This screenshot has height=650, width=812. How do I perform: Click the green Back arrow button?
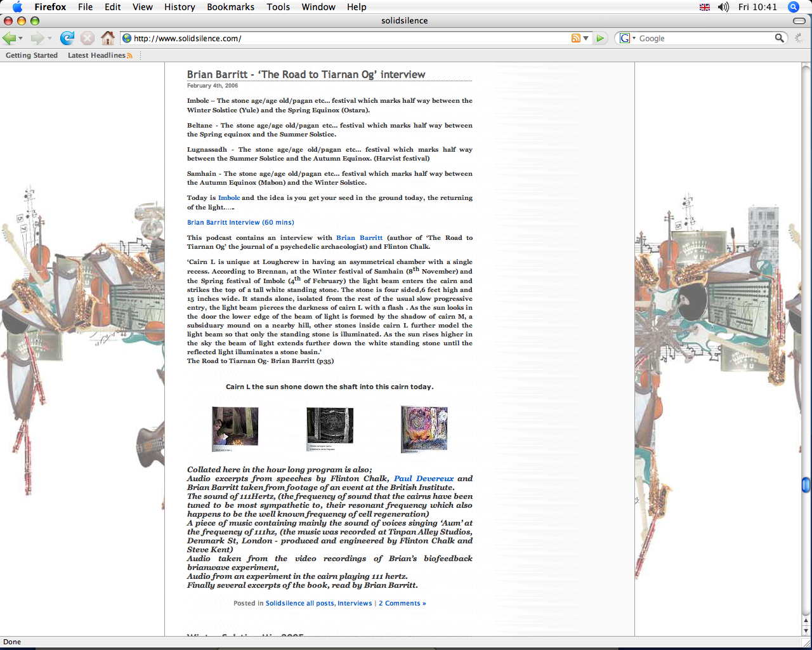(9, 38)
